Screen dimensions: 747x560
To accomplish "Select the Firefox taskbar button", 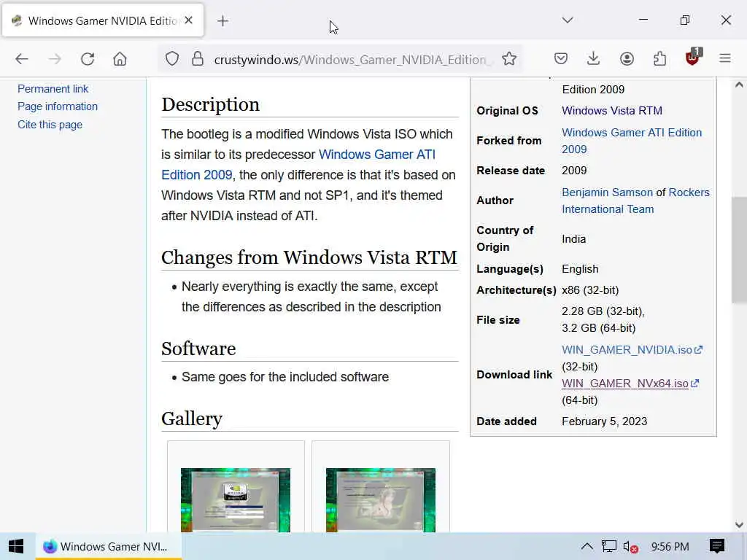I will (x=108, y=546).
